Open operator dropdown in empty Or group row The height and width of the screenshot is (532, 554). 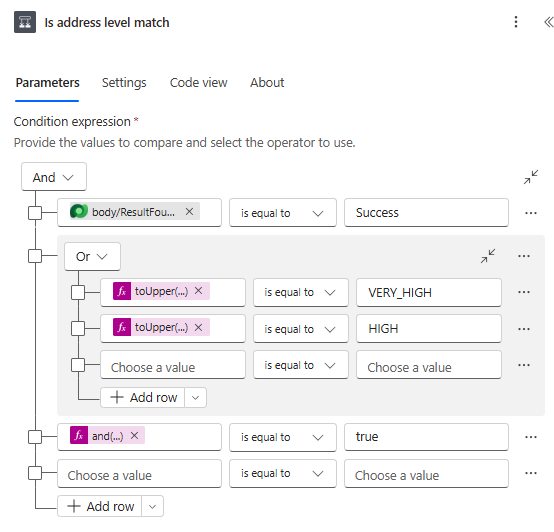click(301, 365)
